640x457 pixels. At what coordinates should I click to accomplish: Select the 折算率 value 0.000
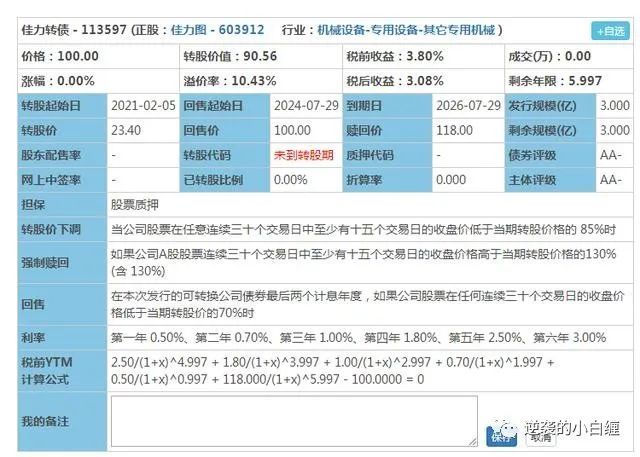point(451,180)
